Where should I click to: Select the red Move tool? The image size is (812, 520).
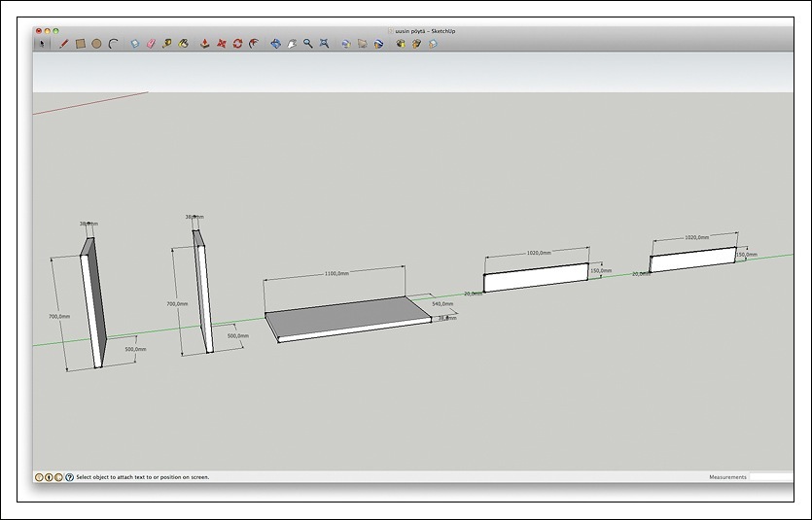tap(221, 44)
